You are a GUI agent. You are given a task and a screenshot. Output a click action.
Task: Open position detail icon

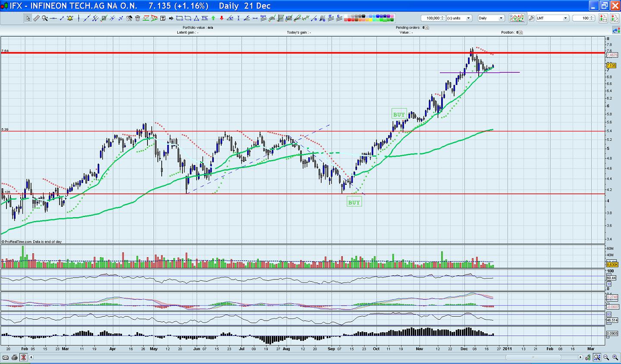pos(521,32)
